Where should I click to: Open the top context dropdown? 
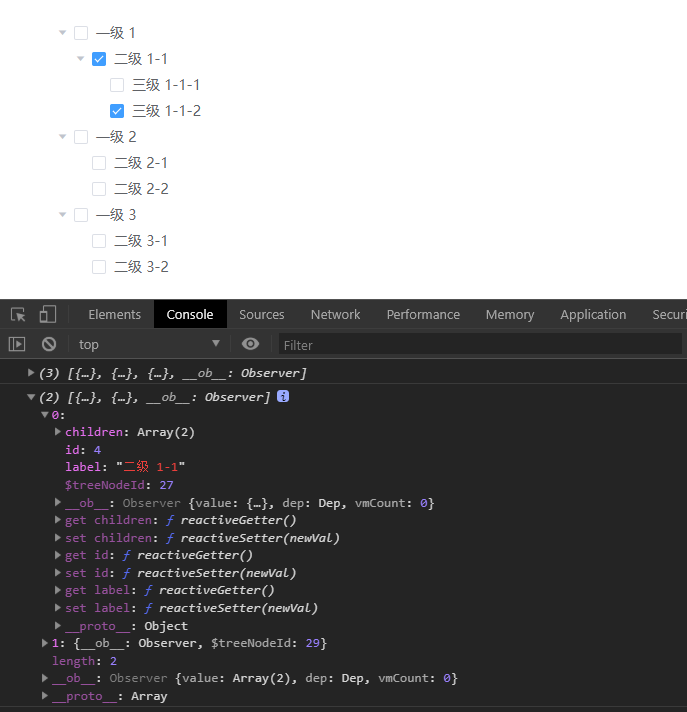point(149,344)
